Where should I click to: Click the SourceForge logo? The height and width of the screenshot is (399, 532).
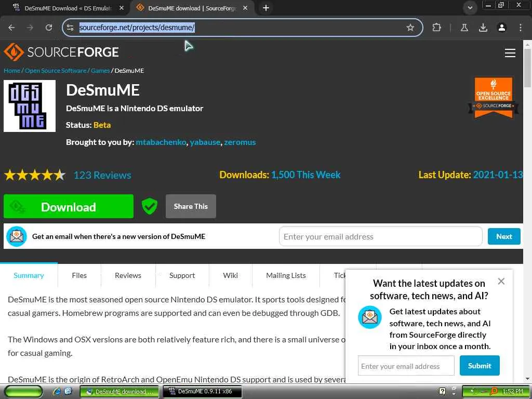61,52
